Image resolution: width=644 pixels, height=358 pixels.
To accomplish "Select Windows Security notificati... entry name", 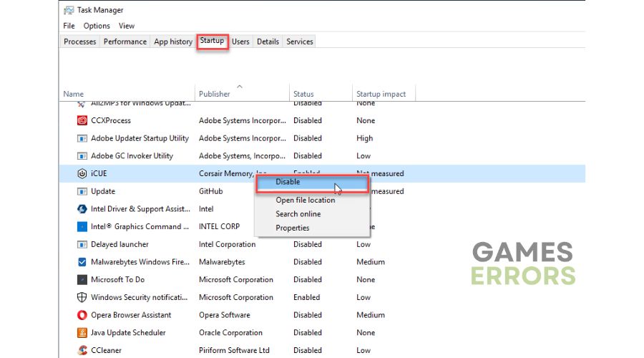I will 139,297.
